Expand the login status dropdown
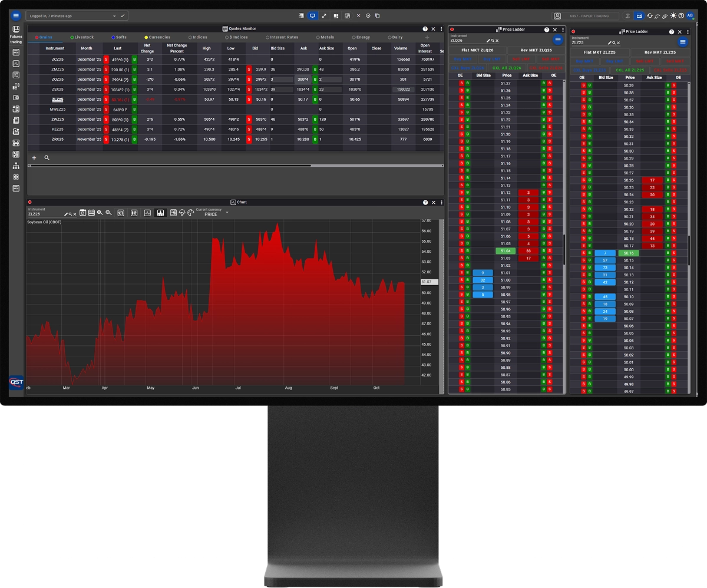This screenshot has width=707, height=588. pyautogui.click(x=123, y=16)
